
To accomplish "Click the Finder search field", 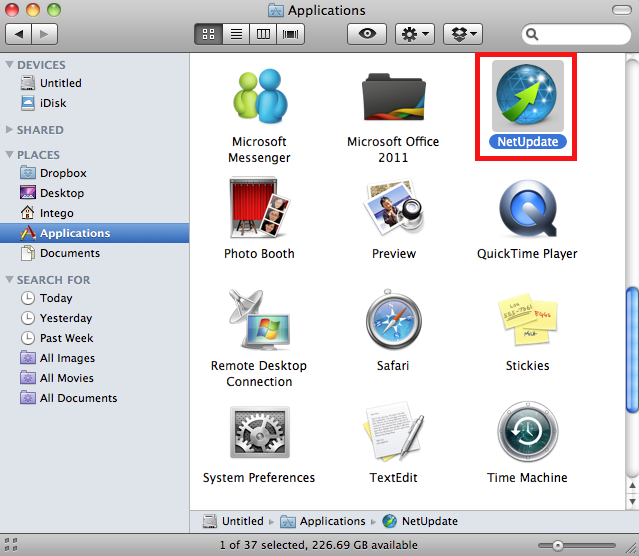I will [576, 34].
